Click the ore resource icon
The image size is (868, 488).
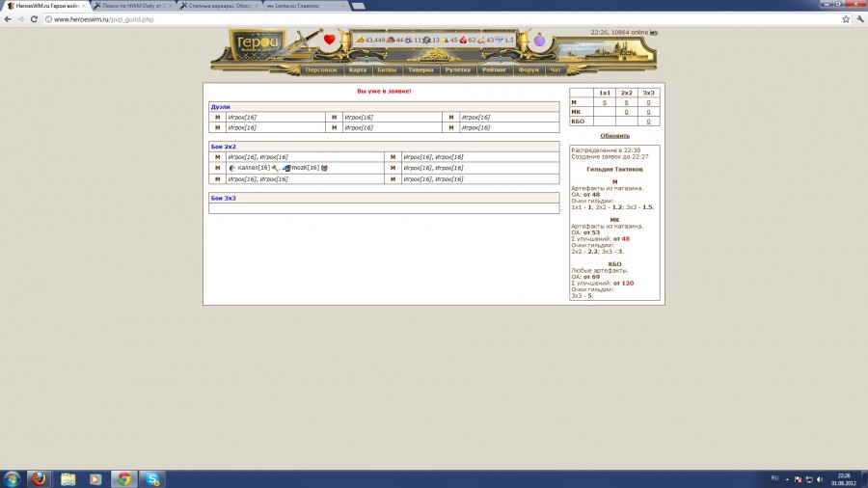click(408, 40)
